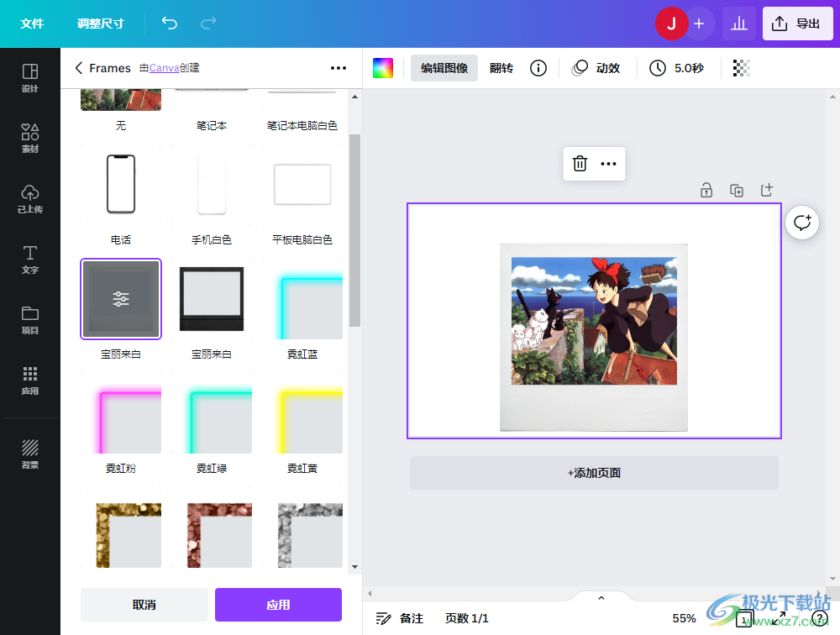The width and height of the screenshot is (840, 635).
Task: Select the gold glitter frame
Action: (121, 527)
